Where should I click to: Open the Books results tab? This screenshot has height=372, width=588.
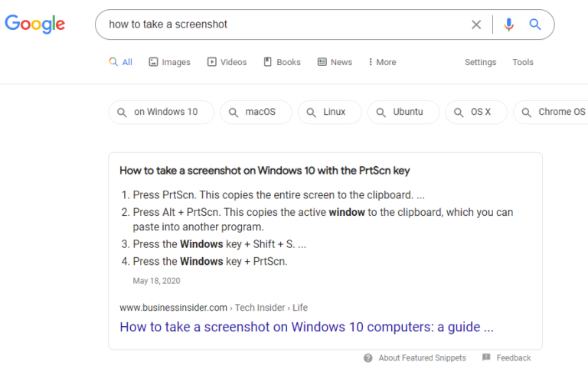tap(282, 62)
